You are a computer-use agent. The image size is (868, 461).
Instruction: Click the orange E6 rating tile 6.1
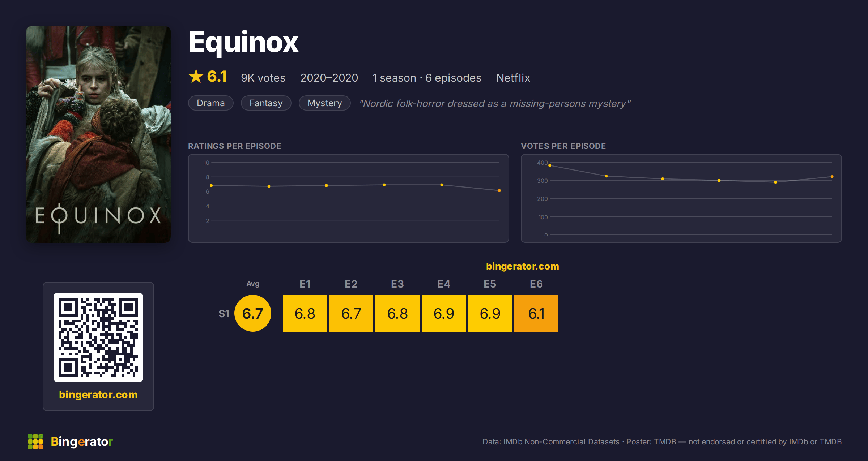coord(536,313)
